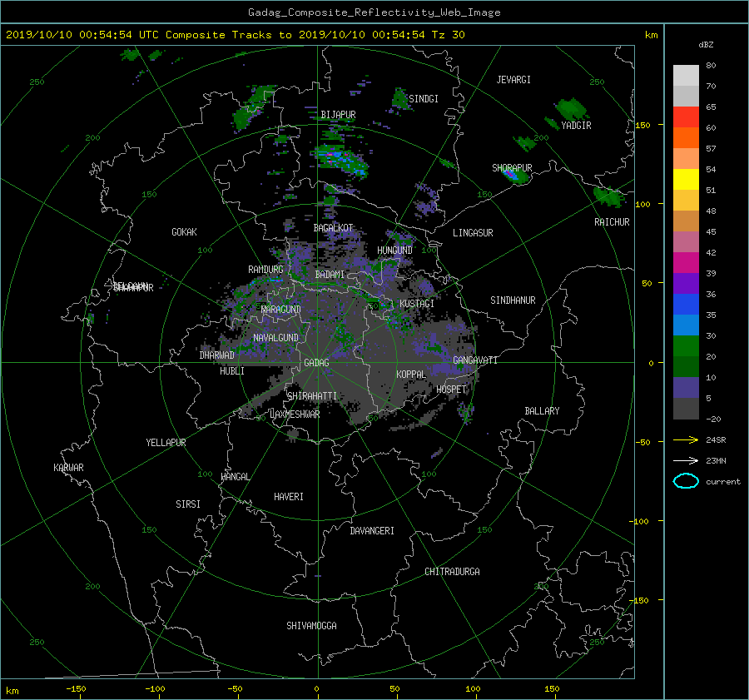Click the LAXMESHWAR city label
Viewport: 749px width, 700px height.
[295, 415]
